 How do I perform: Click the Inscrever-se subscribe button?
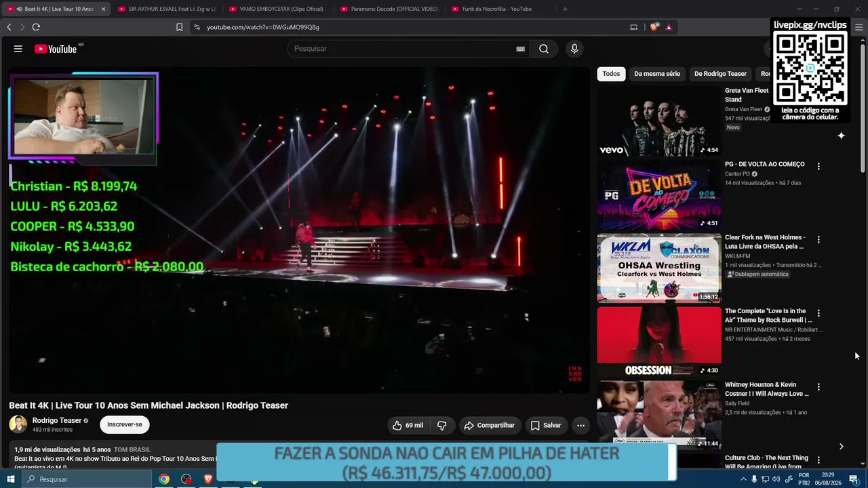click(125, 425)
